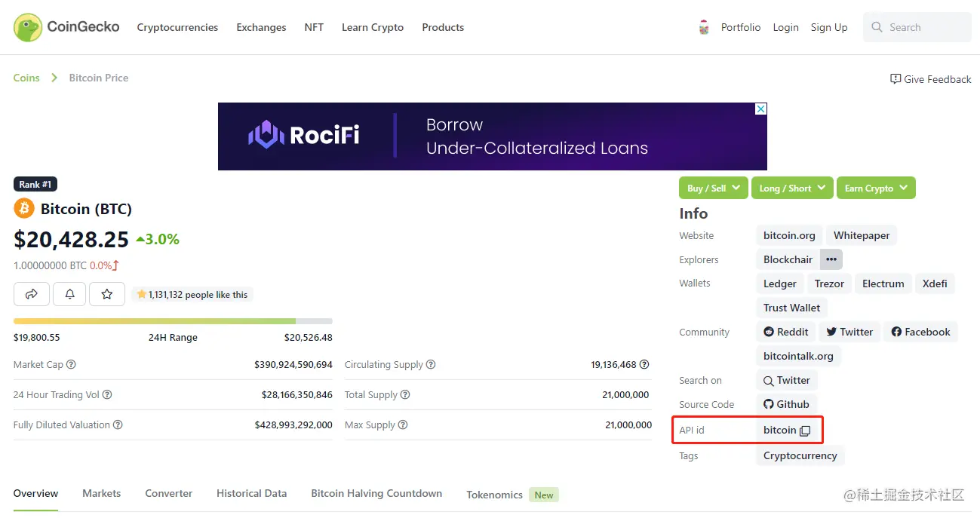
Task: Click the Max Supply help icon
Action: tap(403, 425)
